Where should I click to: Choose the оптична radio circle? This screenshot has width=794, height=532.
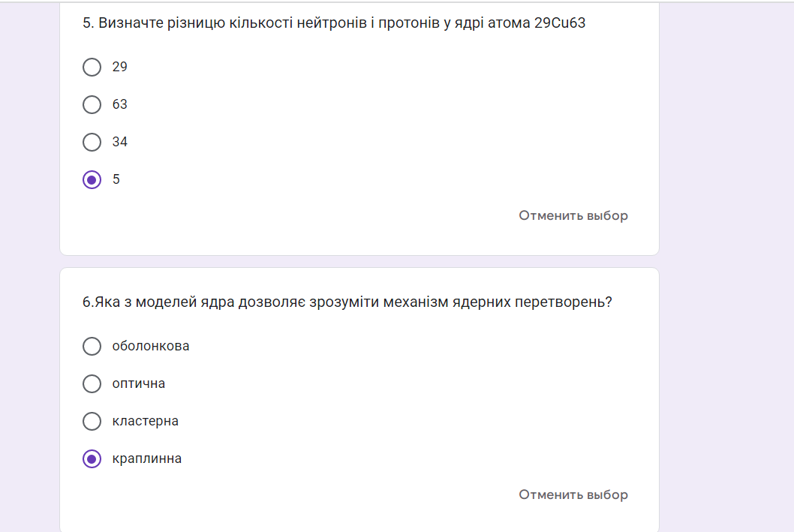[92, 383]
